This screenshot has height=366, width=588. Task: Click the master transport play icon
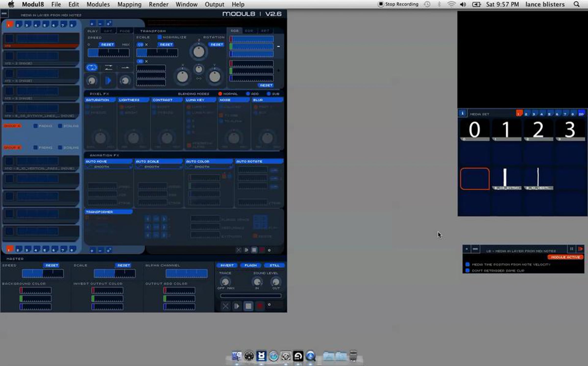[x=237, y=306]
